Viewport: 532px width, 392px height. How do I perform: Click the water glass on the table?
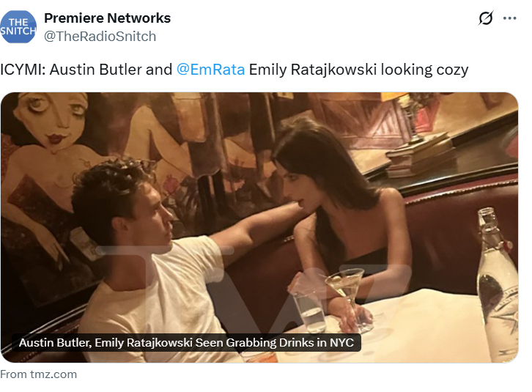[x=309, y=311]
